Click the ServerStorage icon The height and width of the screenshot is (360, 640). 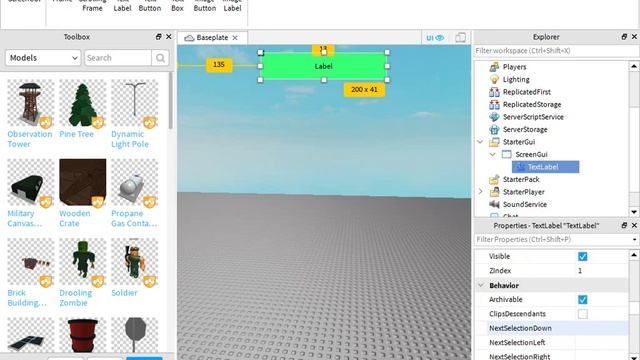[494, 129]
